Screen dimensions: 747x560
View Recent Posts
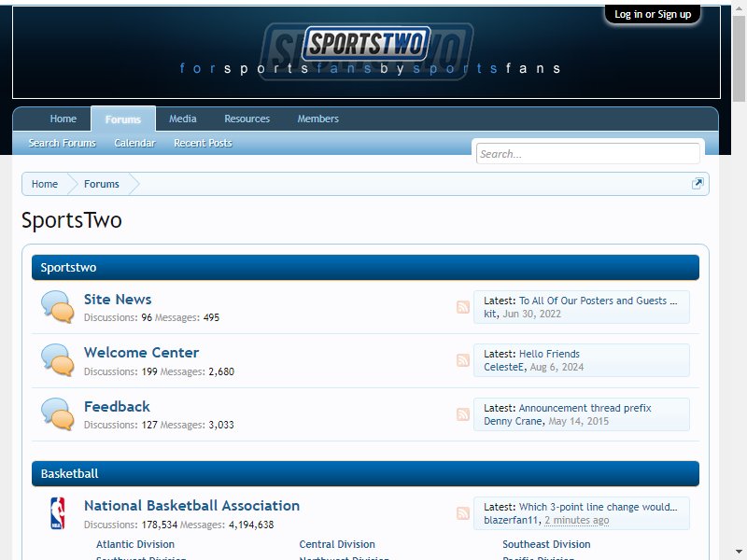(203, 143)
